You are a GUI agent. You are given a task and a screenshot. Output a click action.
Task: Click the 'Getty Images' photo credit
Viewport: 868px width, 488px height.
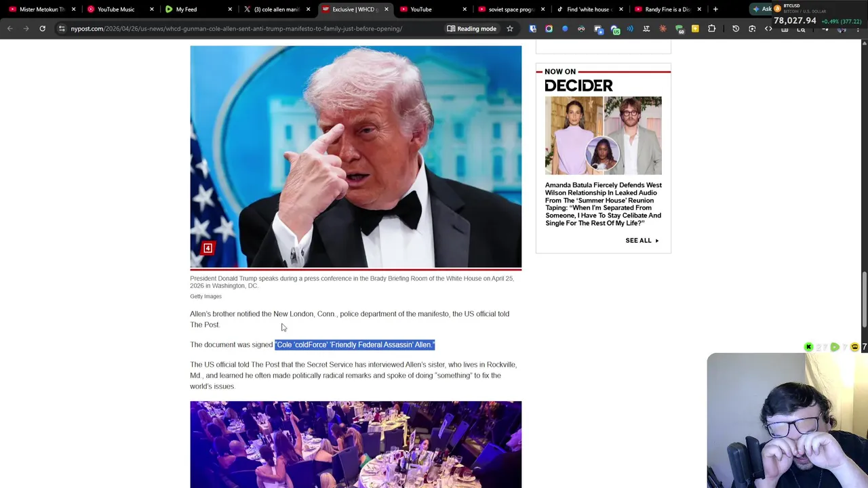[205, 296]
